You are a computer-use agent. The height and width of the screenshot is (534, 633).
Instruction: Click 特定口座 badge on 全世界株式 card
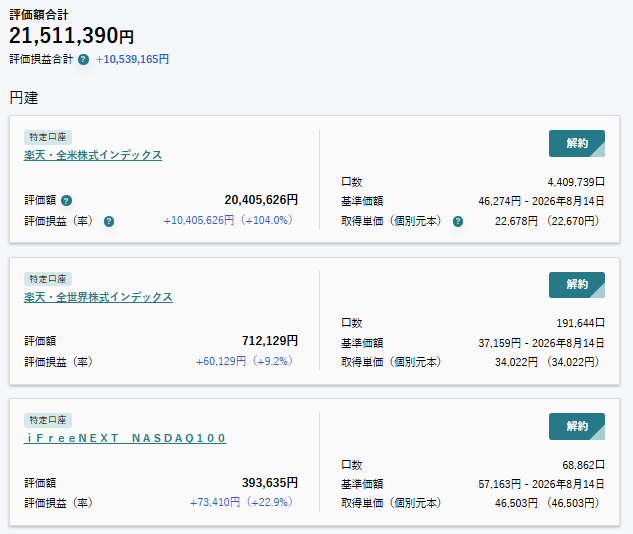point(48,279)
